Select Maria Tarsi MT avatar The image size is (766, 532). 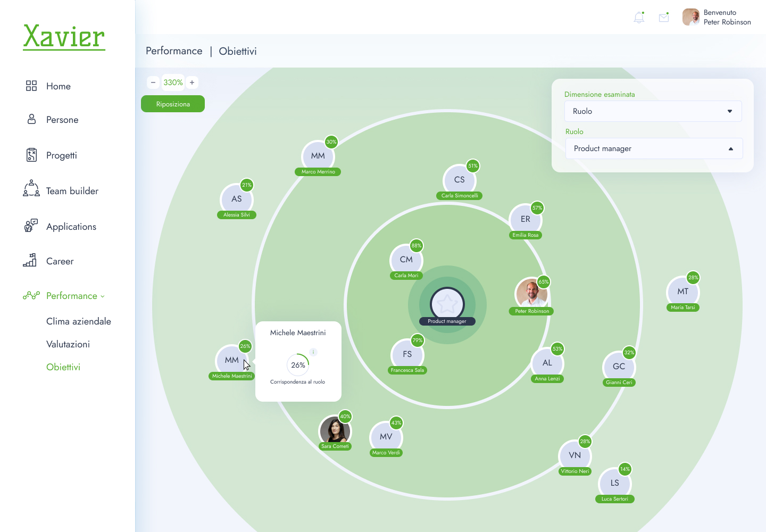[683, 292]
